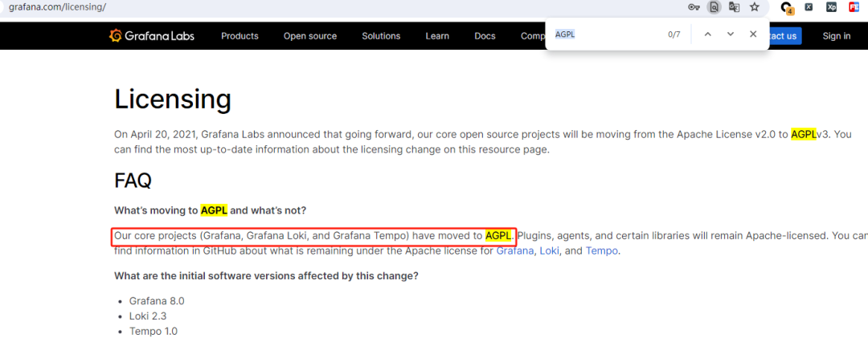Click the blue Contact us button
Screen dimensions: 868x346
(784, 36)
